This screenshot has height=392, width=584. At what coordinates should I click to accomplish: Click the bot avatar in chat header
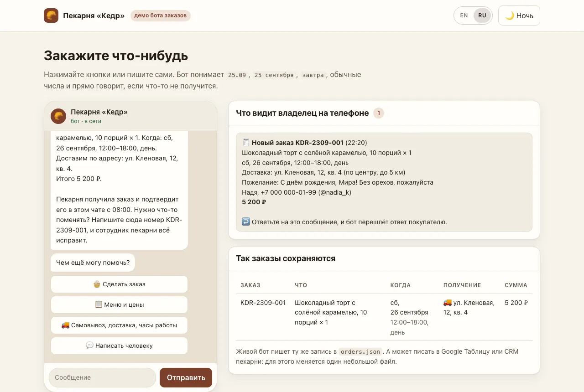(58, 116)
